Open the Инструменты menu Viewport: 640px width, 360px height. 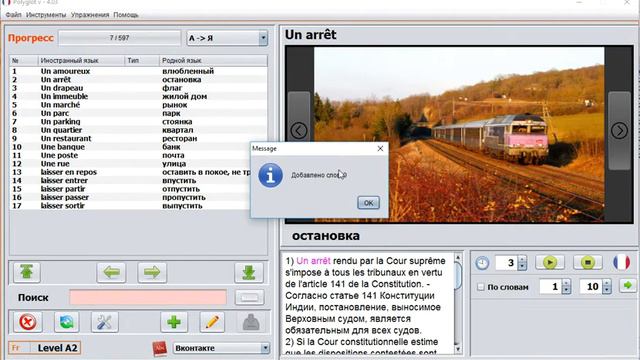pyautogui.click(x=46, y=15)
